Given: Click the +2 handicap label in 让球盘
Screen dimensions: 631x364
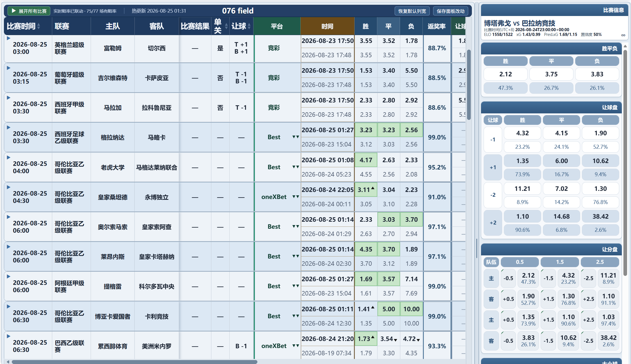Looking at the screenshot, I should click(493, 223).
